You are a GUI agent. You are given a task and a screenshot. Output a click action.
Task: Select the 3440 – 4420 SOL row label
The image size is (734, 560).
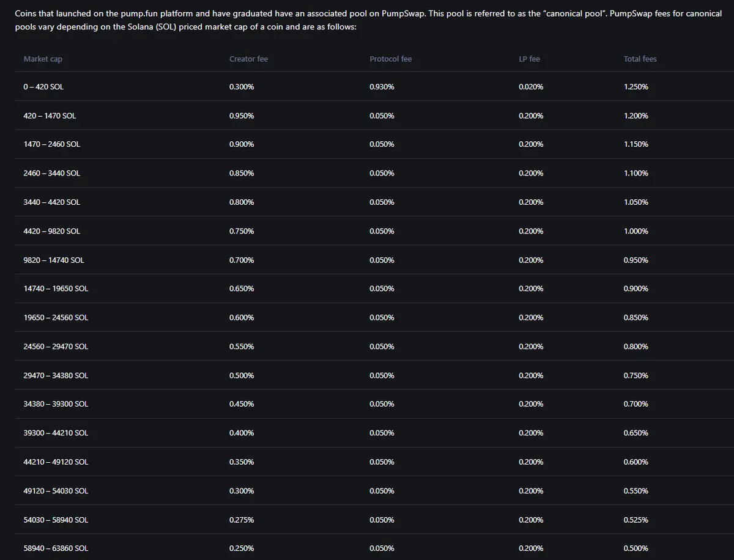pyautogui.click(x=51, y=202)
